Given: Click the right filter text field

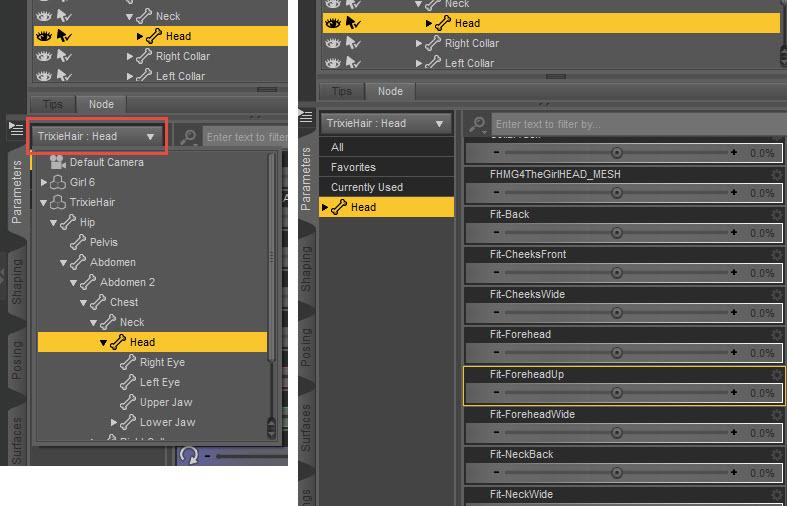Looking at the screenshot, I should [637, 124].
